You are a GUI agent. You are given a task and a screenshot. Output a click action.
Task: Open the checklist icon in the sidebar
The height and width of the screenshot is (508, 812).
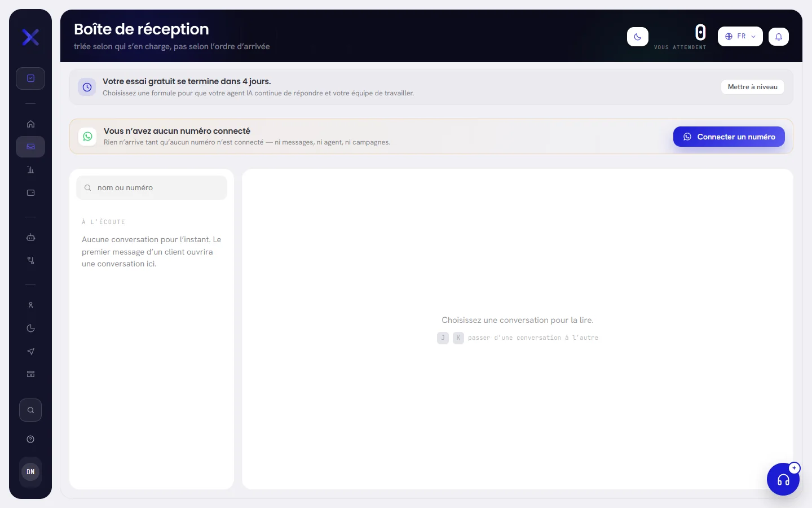[x=30, y=78]
